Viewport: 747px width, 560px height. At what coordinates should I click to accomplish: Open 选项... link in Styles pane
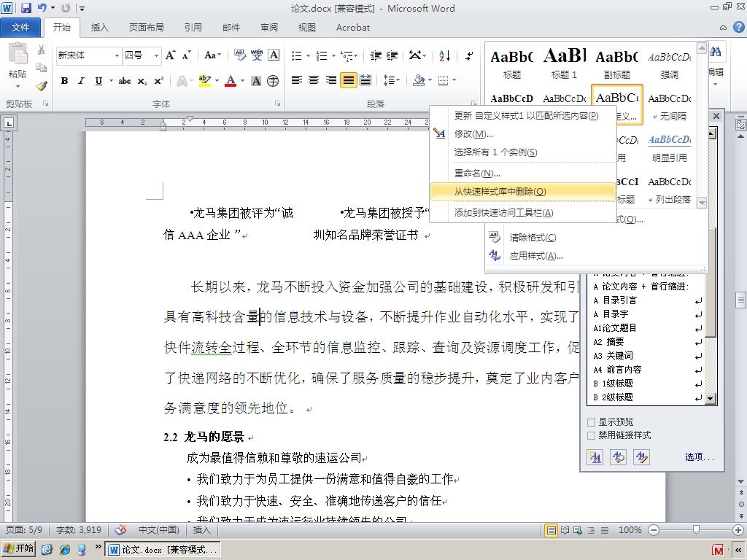pos(700,457)
